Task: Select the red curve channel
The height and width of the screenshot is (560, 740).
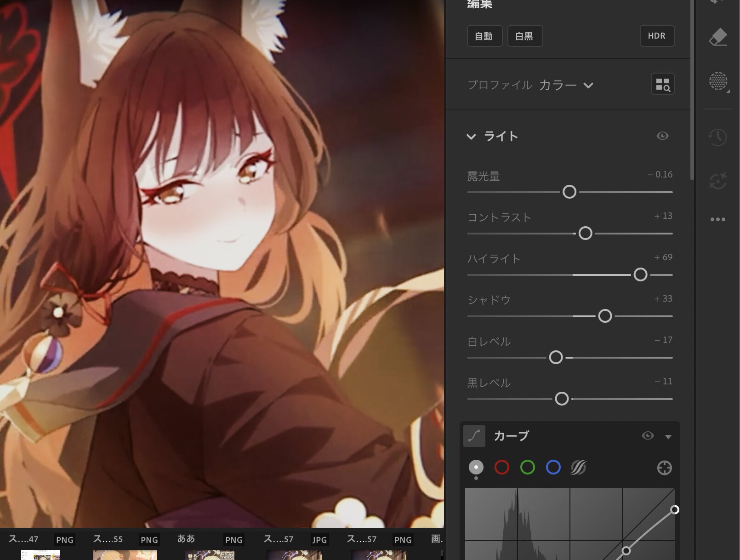Action: point(501,468)
